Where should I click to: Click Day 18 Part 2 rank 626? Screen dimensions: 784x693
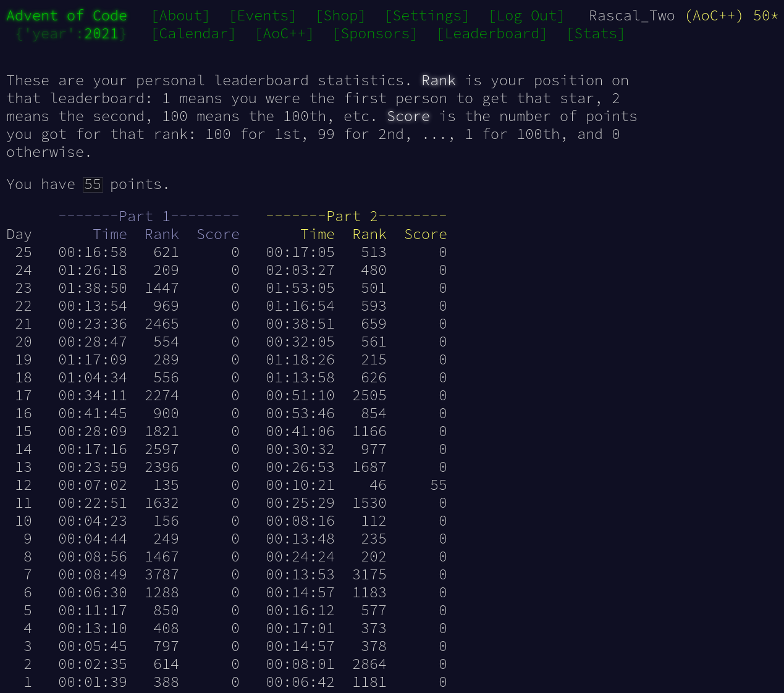[x=374, y=377]
